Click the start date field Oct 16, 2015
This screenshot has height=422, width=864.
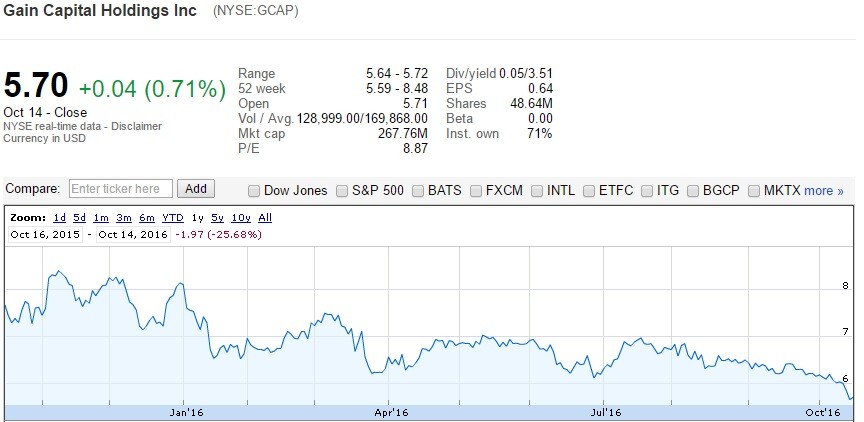point(45,234)
